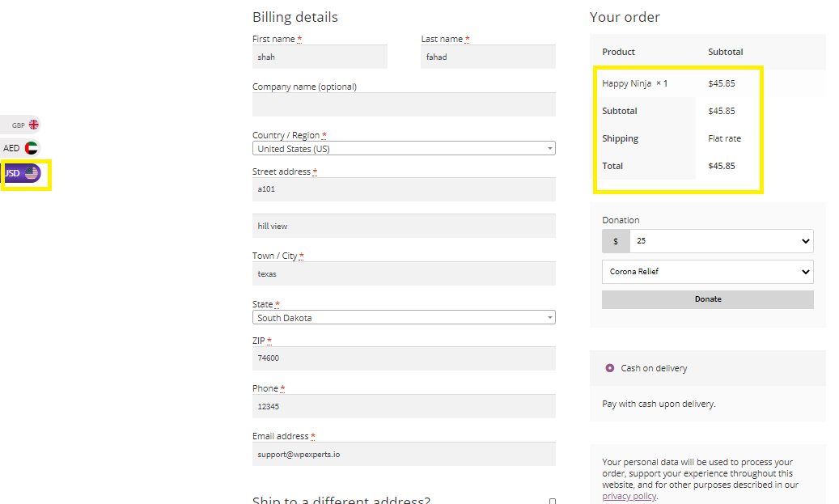The image size is (839, 504).
Task: Click the hill view address line field
Action: tap(404, 226)
